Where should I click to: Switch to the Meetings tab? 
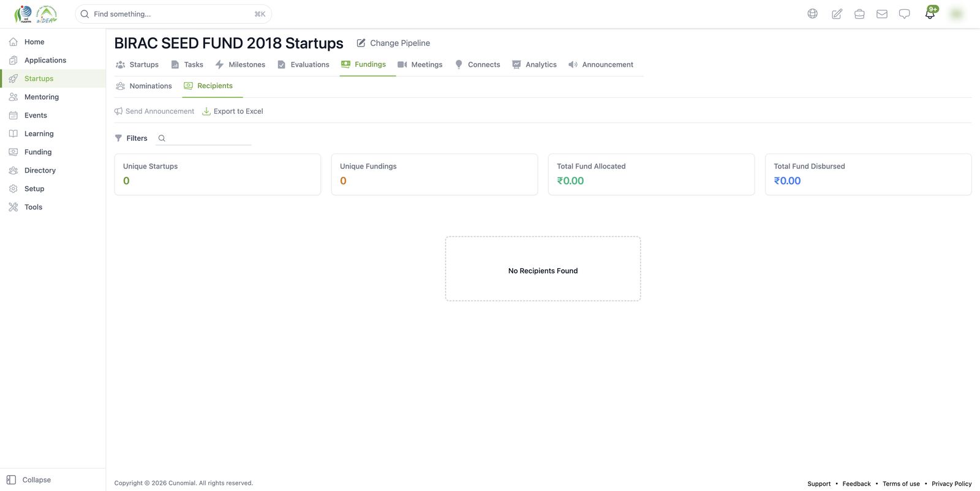tap(420, 64)
